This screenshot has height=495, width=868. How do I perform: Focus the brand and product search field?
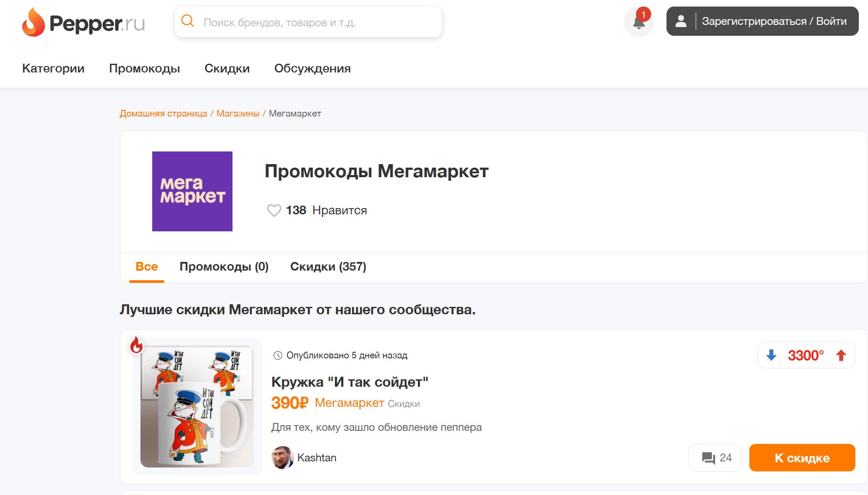point(308,22)
